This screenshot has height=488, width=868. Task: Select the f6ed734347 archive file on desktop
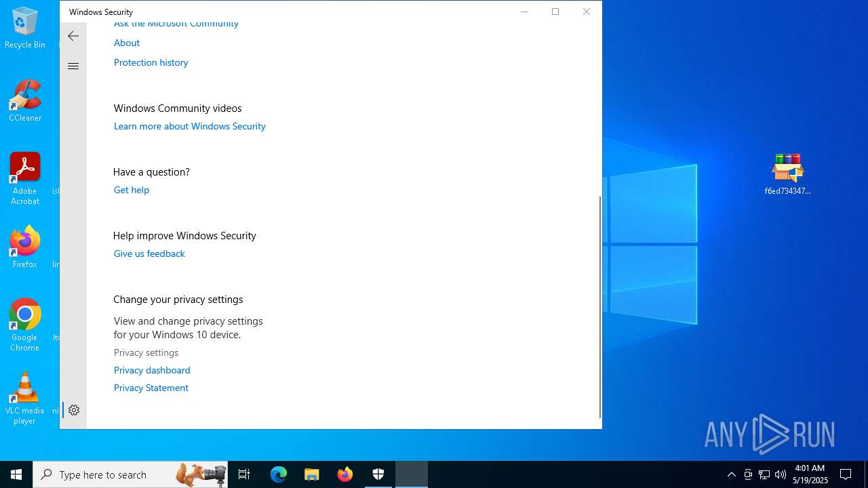pos(787,174)
